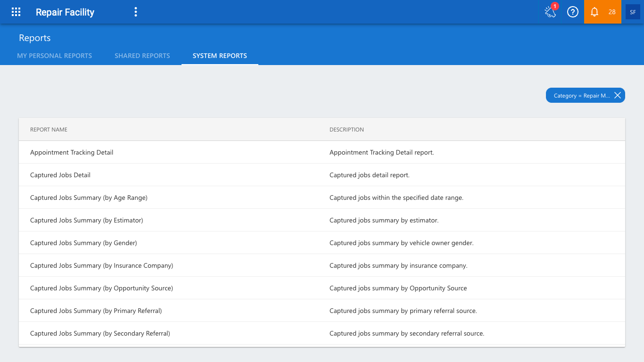Open Captured Jobs Summary (by Age Range)
Image resolution: width=644 pixels, height=362 pixels.
point(89,197)
